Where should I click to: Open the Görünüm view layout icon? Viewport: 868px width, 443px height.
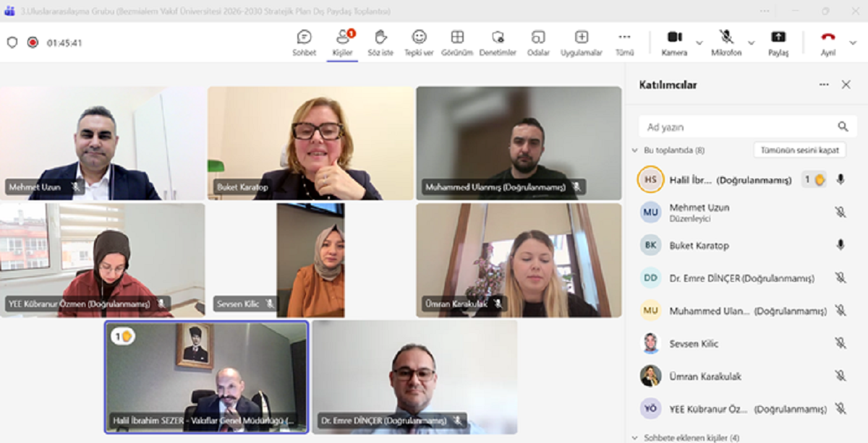(x=457, y=38)
